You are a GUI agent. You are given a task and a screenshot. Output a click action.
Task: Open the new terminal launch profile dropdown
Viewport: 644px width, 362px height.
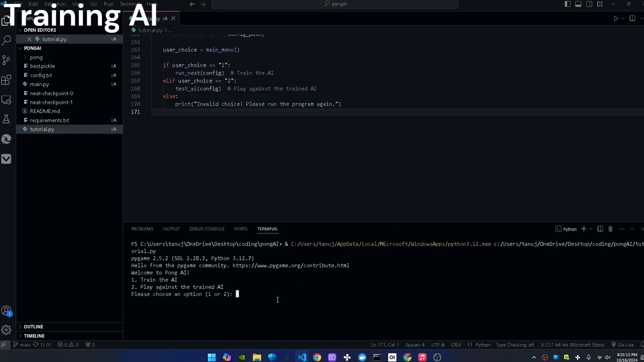pos(591,229)
